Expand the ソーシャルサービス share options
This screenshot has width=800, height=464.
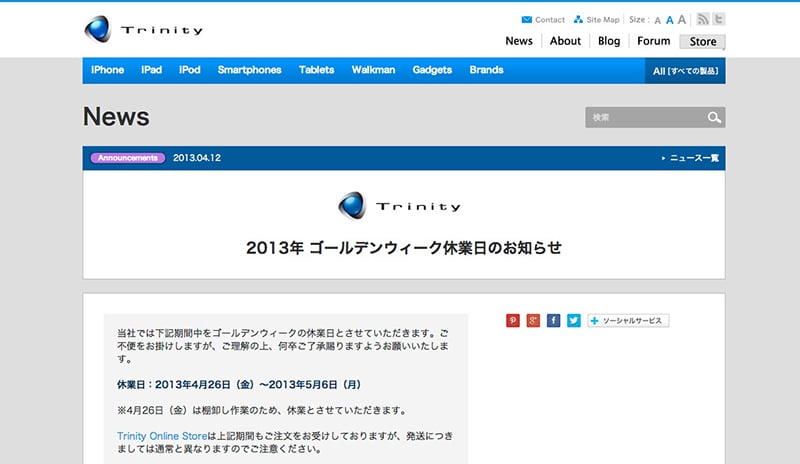point(628,321)
